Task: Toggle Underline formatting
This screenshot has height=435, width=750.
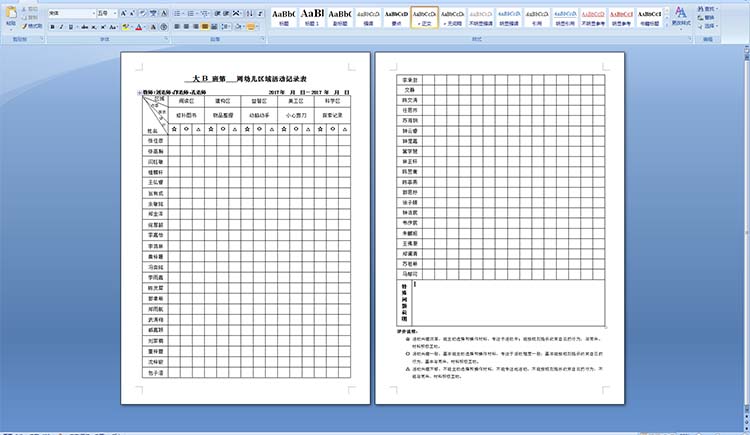Action: (x=70, y=27)
